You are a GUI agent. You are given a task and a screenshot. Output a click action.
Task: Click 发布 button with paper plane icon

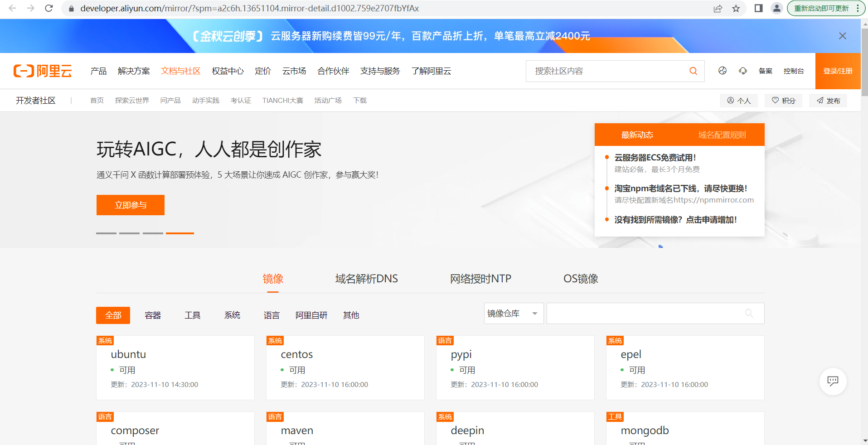click(828, 101)
